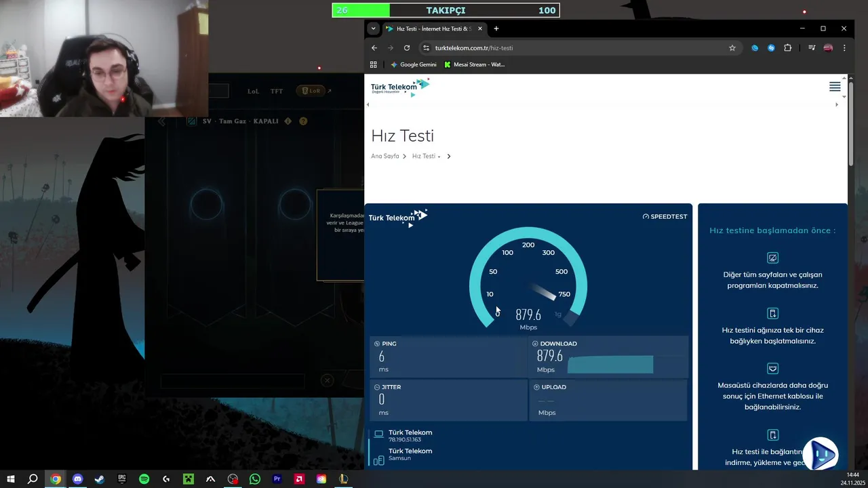Go back to the previous page
The image size is (868, 488).
pyautogui.click(x=374, y=48)
